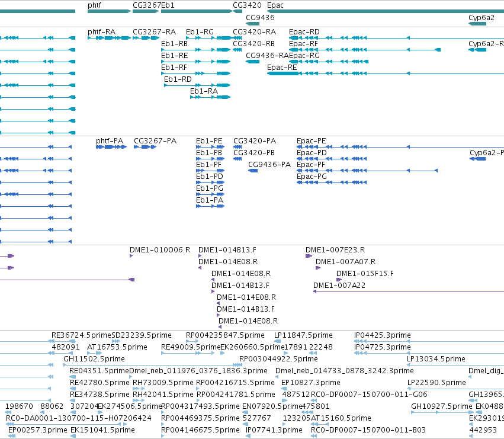Click the phtf-PA protein feature
The width and height of the screenshot is (504, 439).
point(111,147)
